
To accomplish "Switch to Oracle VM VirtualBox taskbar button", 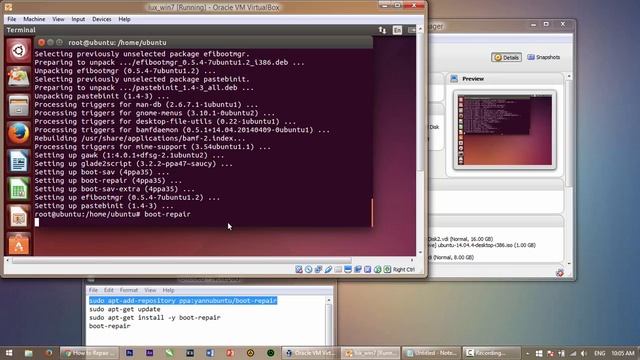I will click(x=310, y=353).
